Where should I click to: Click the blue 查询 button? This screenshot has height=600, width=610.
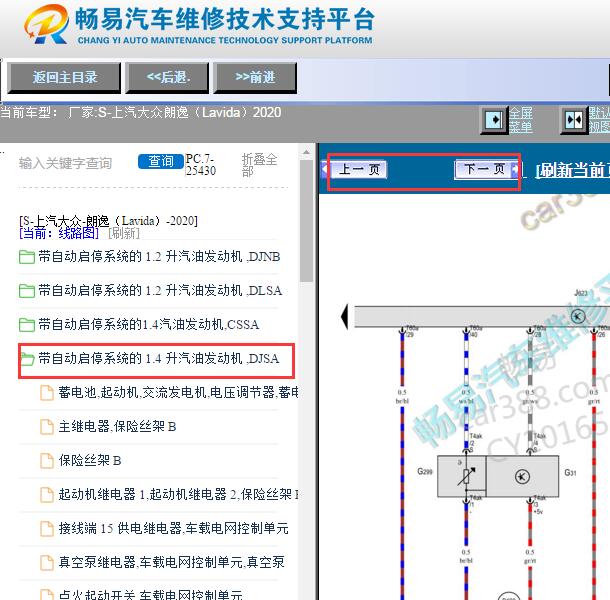[x=161, y=161]
